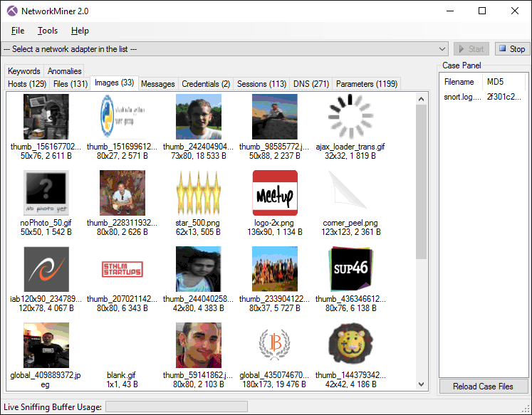The image size is (532, 415).
Task: Click the STHLM Startups logo thumbnail
Action: [122, 269]
